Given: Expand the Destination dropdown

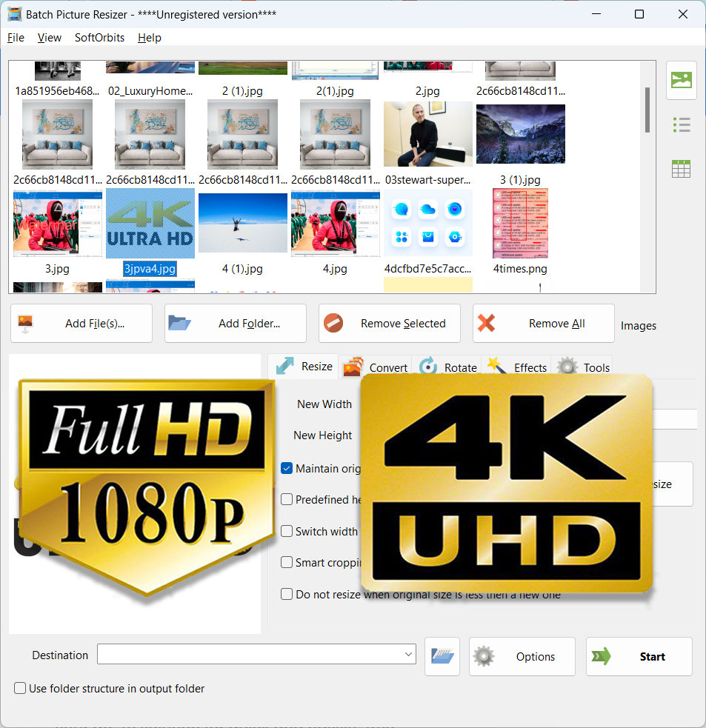Looking at the screenshot, I should pyautogui.click(x=408, y=654).
